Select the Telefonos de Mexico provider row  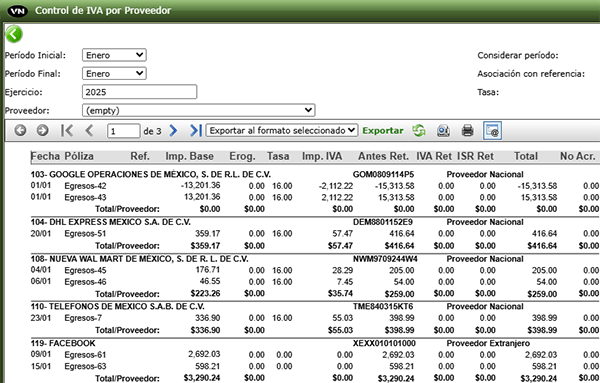pos(117,306)
